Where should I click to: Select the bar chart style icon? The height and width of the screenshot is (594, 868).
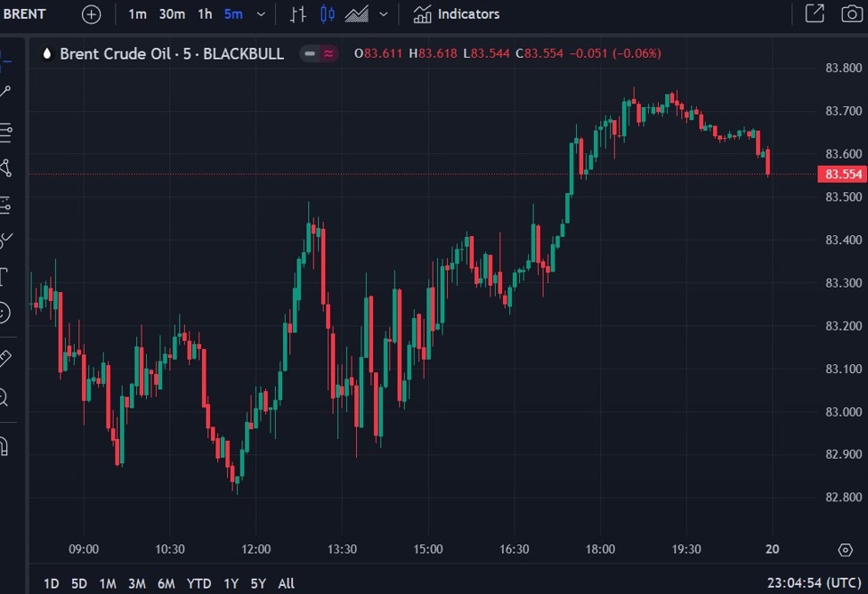tap(298, 14)
